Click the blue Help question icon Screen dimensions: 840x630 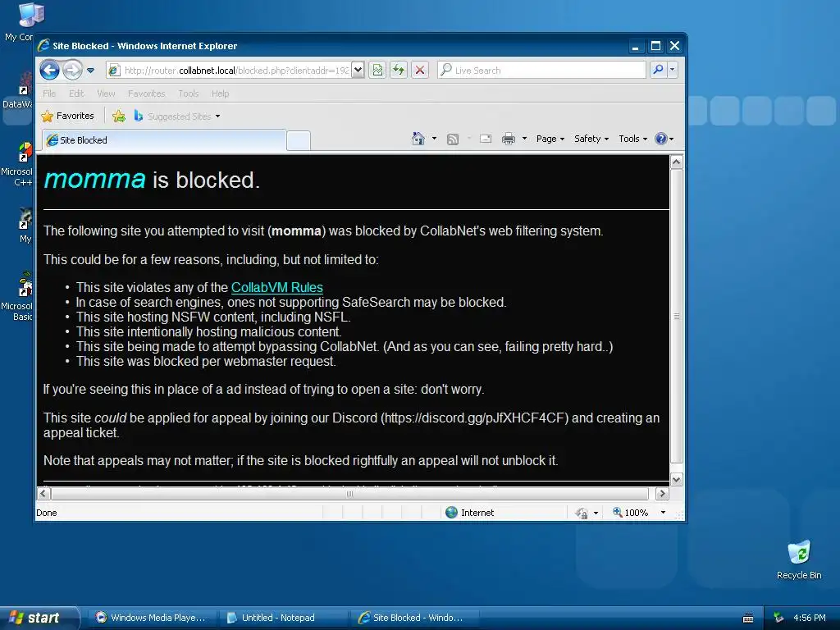(661, 139)
